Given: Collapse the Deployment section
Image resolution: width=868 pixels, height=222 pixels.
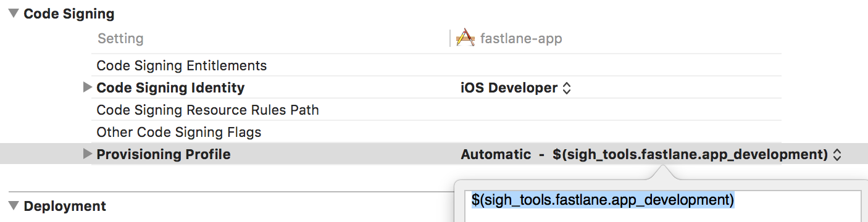Looking at the screenshot, I should [x=14, y=205].
